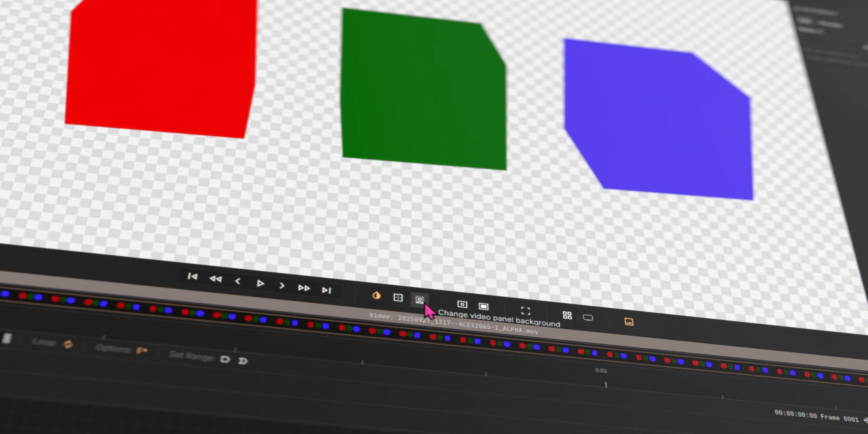Step forward one frame
The height and width of the screenshot is (434, 868).
[282, 286]
